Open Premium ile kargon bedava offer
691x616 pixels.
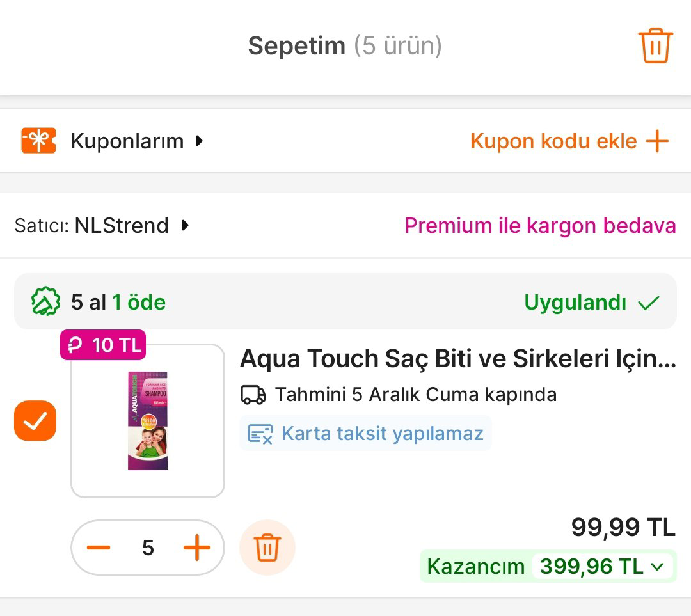click(x=539, y=225)
